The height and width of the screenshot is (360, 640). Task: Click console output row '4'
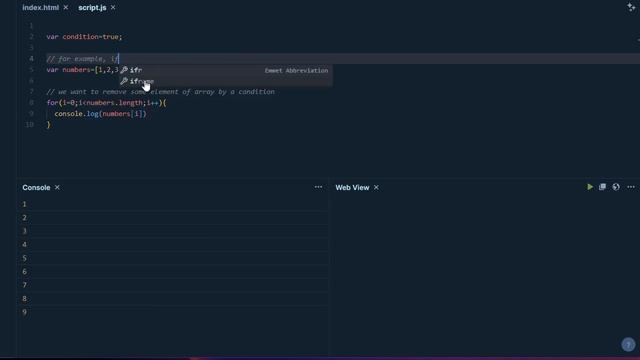pyautogui.click(x=173, y=244)
